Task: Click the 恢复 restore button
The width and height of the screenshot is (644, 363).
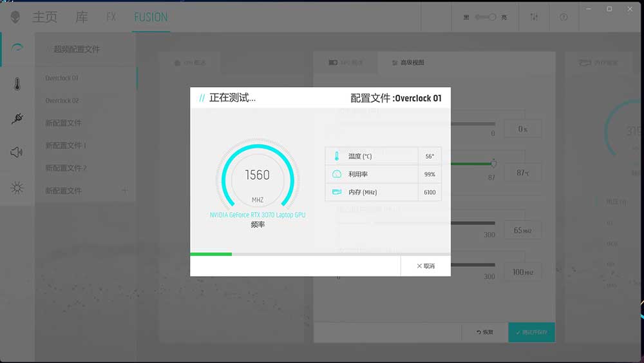Action: pos(485,332)
